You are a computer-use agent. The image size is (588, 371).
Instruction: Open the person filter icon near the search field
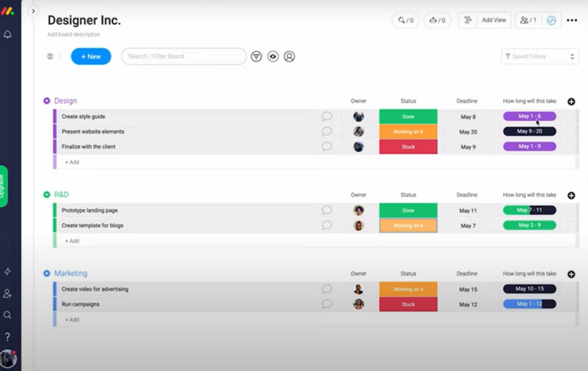pyautogui.click(x=289, y=56)
